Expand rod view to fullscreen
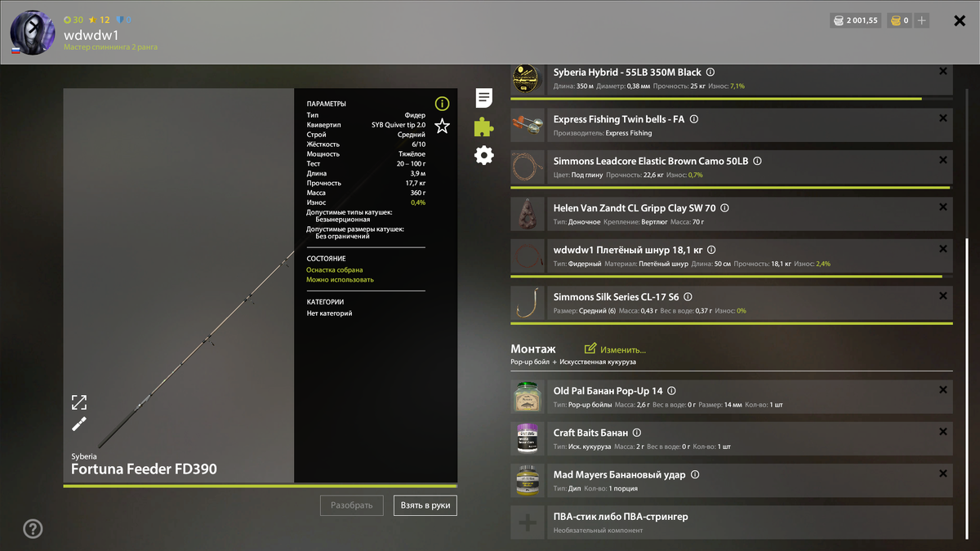Screen dimensions: 980x551 (79, 402)
